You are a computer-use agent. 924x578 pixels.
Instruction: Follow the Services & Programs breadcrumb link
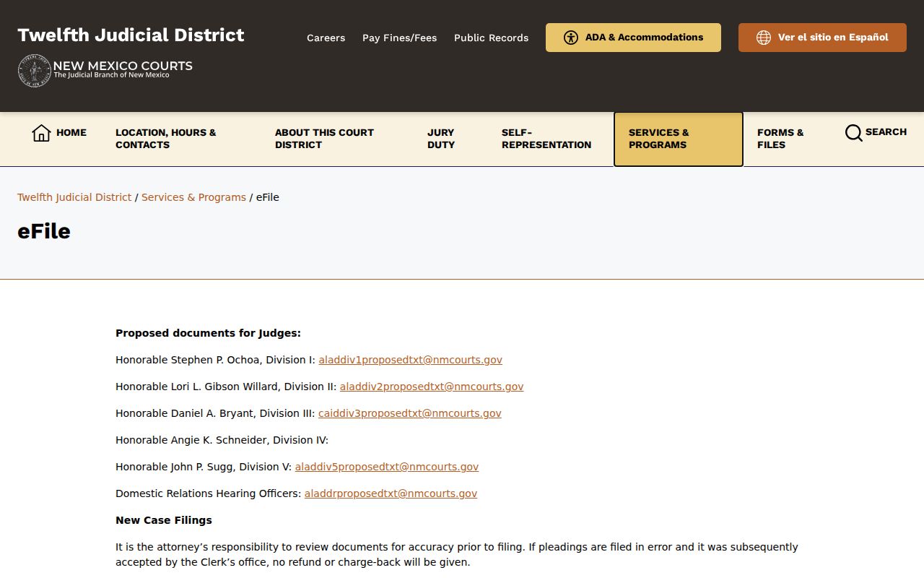click(193, 197)
